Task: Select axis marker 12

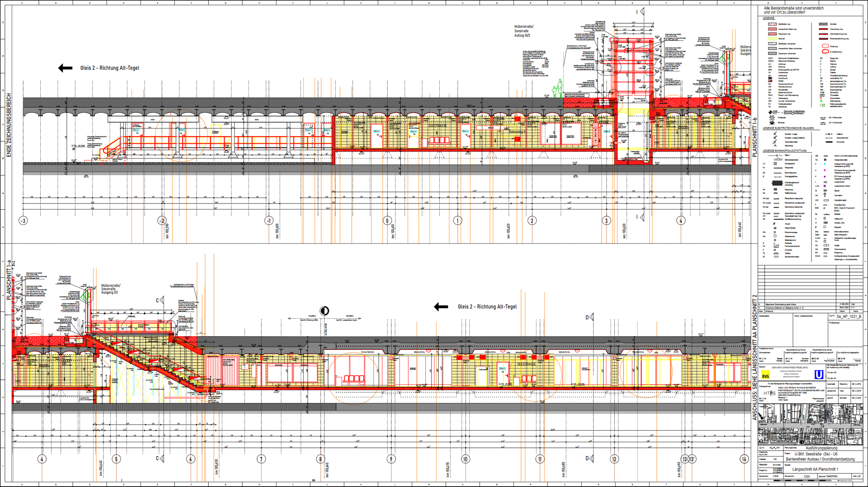Action: (614, 459)
